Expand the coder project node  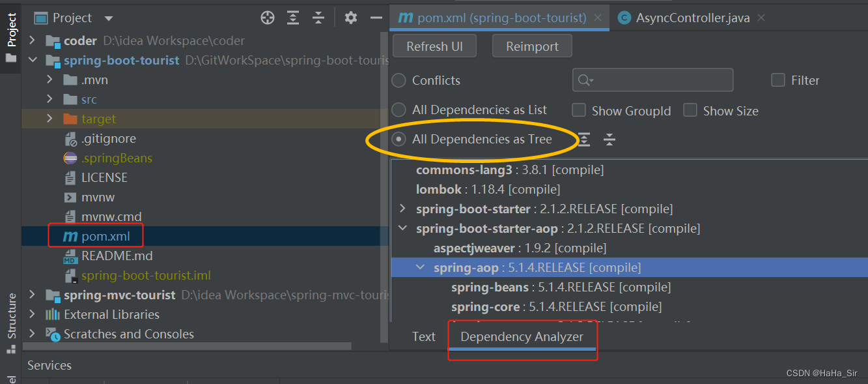coord(32,40)
